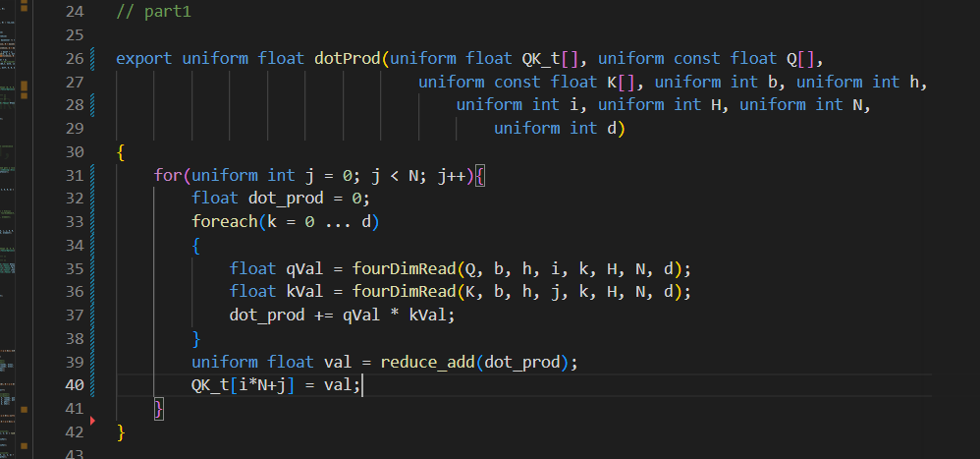Viewport: 980px width, 459px height.
Task: Click the lowest orange marker on the minimap strip
Action: coord(24,446)
